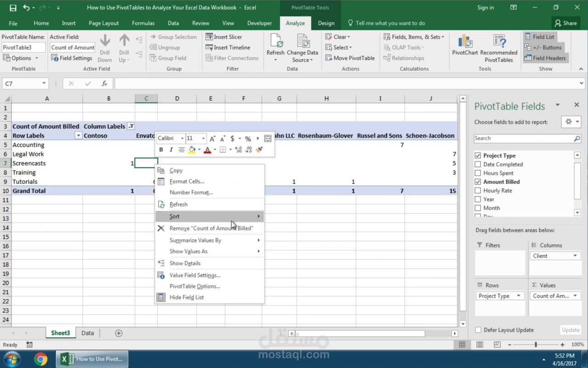Click Move PivotTable
Image resolution: width=588 pixels, height=368 pixels.
tap(350, 58)
